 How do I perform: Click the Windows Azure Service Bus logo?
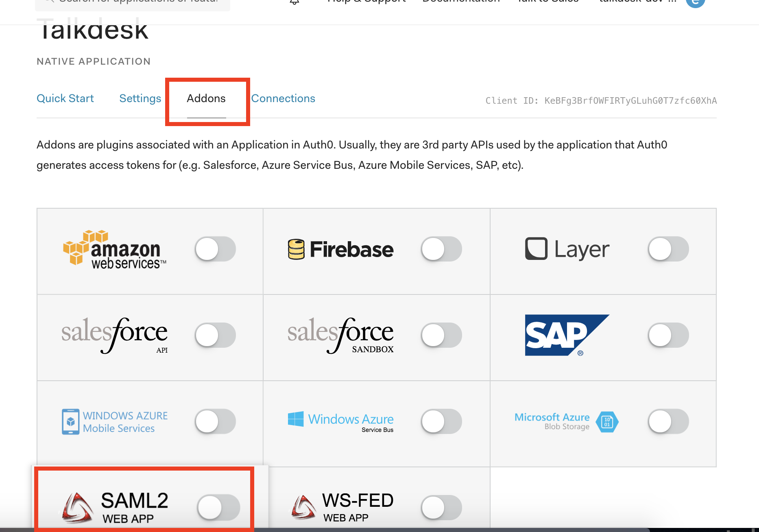point(340,422)
